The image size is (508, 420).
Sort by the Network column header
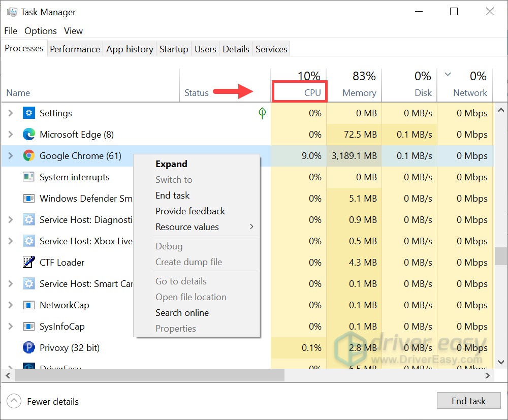click(x=465, y=85)
